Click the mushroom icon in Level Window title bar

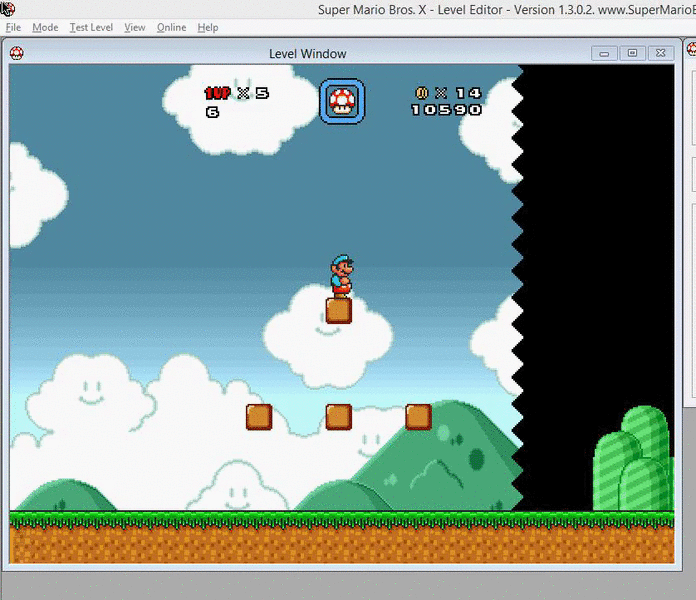pos(16,53)
